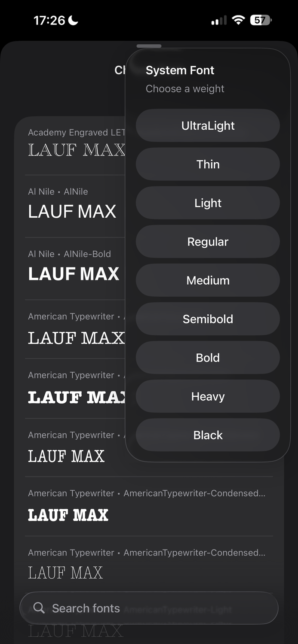The width and height of the screenshot is (298, 644).
Task: Pick the Medium weight
Action: click(x=208, y=280)
